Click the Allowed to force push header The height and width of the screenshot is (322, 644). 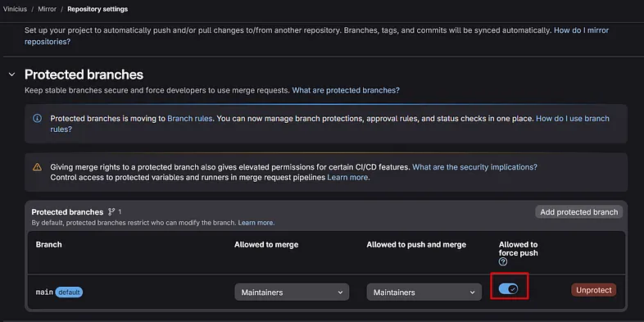click(x=518, y=249)
